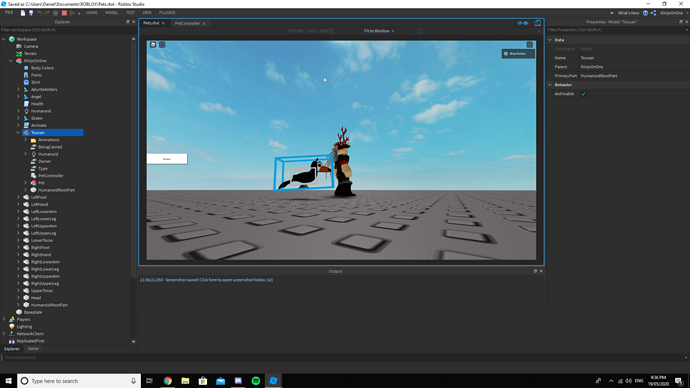Expand the Players service node
690x388 pixels.
4,319
